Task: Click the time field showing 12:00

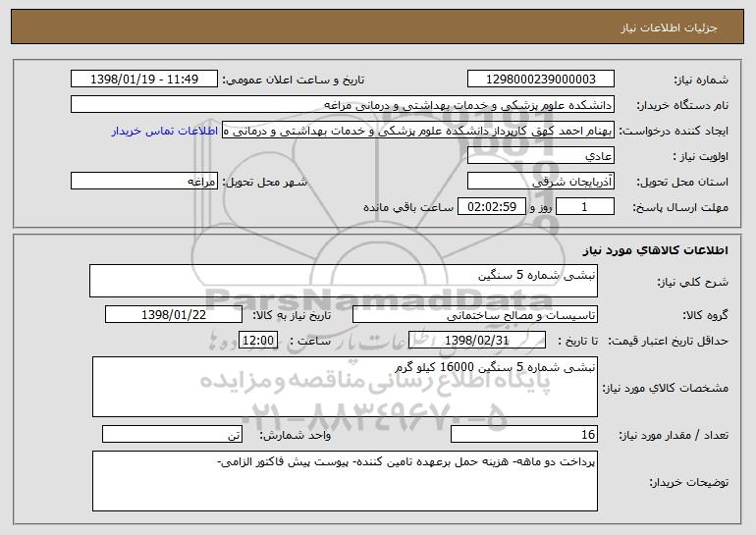Action: [x=258, y=340]
